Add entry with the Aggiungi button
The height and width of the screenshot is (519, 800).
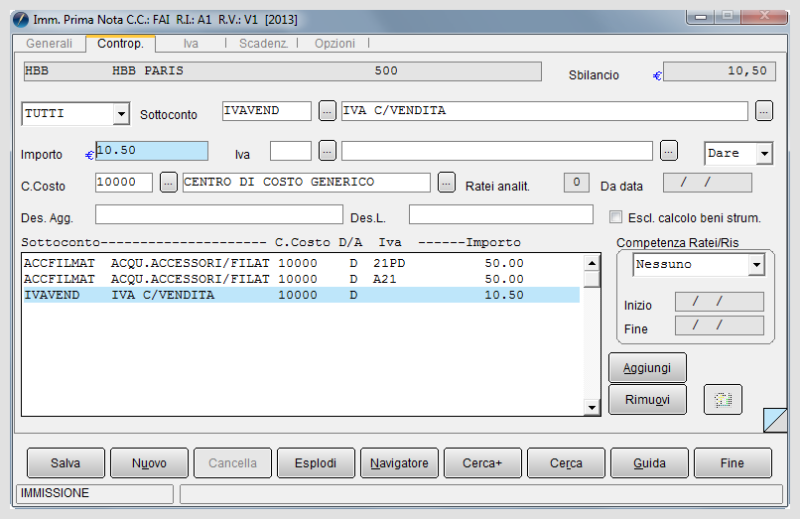click(x=647, y=367)
